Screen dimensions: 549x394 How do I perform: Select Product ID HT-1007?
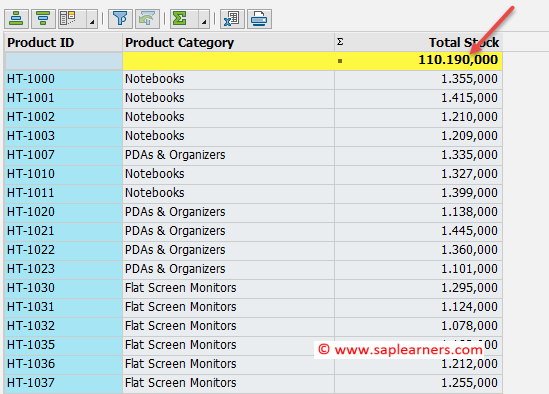tap(63, 155)
